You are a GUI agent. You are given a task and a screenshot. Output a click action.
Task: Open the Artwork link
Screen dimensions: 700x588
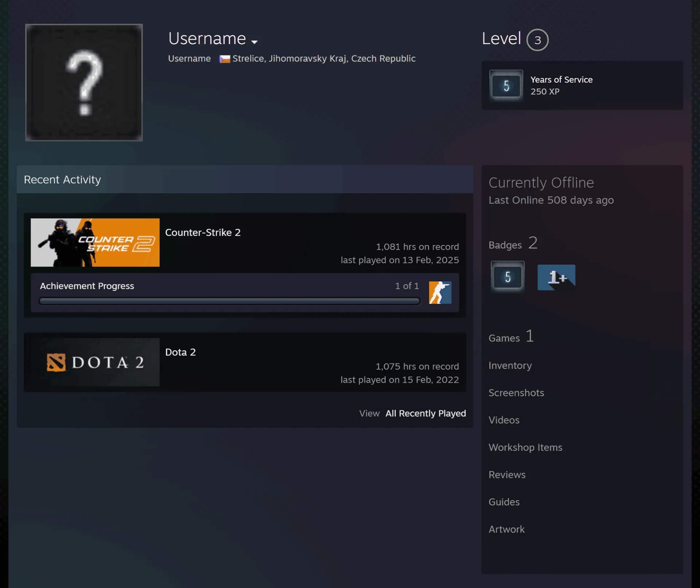coord(506,529)
